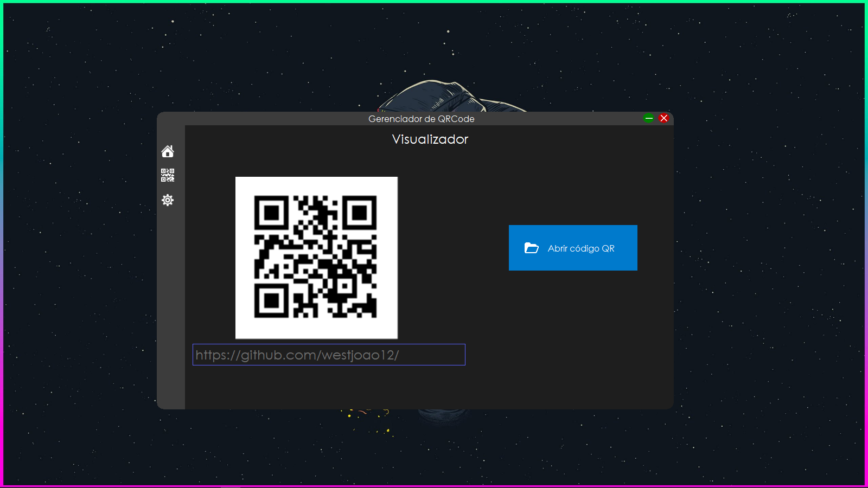Screen dimensions: 868x488
Task: Click the Abrir código QR button
Action: 573,248
